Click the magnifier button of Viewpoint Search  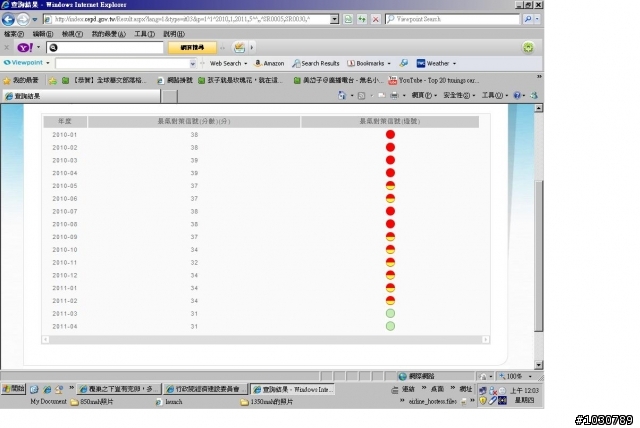[528, 19]
